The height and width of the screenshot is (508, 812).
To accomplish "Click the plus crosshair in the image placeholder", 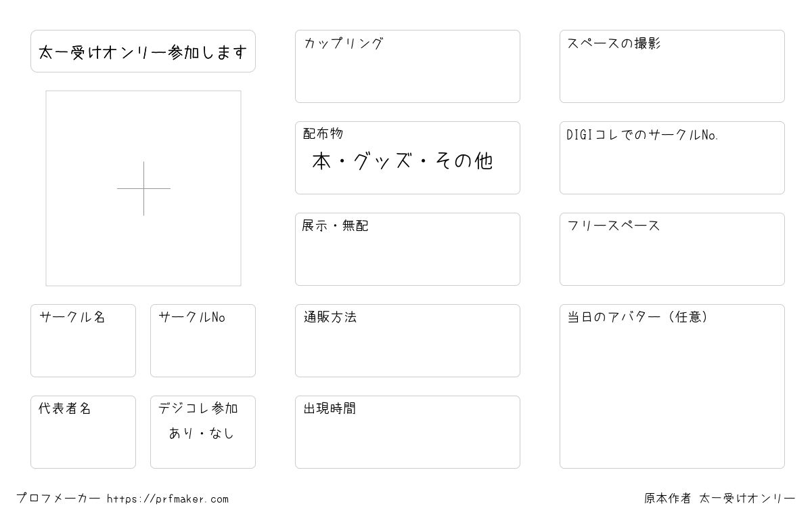I will pyautogui.click(x=143, y=188).
